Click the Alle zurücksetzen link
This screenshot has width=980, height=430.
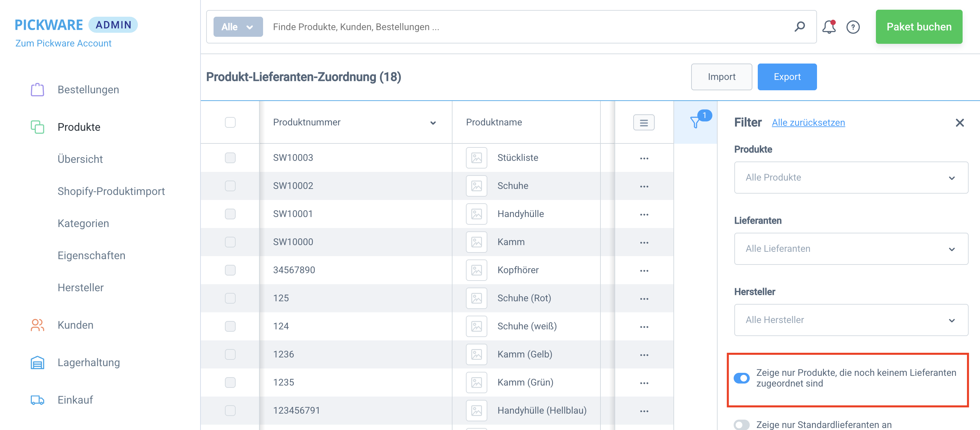[808, 122]
